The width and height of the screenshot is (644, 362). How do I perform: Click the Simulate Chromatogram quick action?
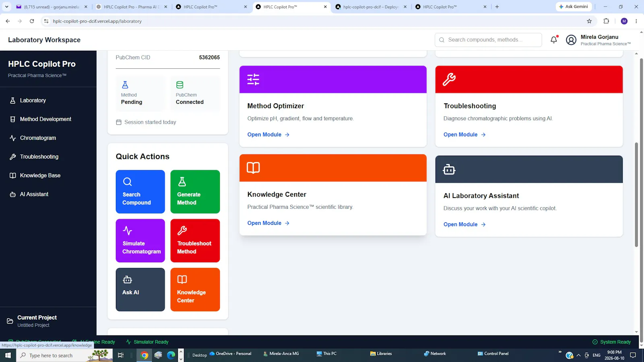point(140,241)
